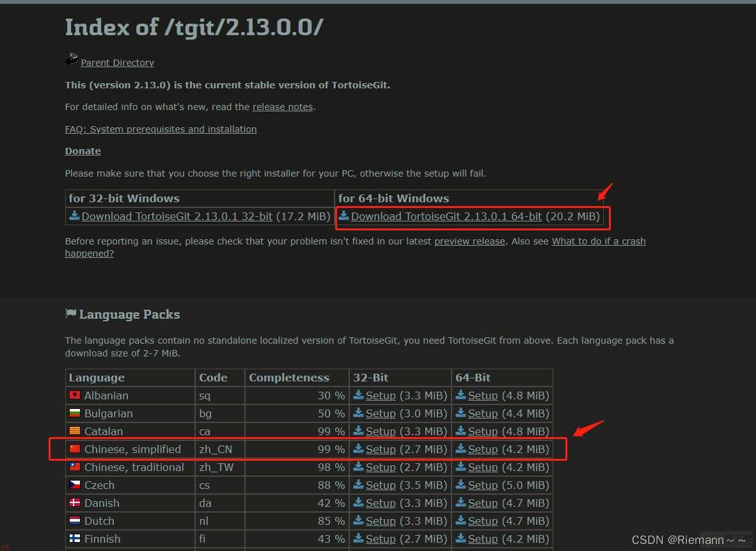Click the Donate link
The image size is (756, 551).
coord(83,151)
